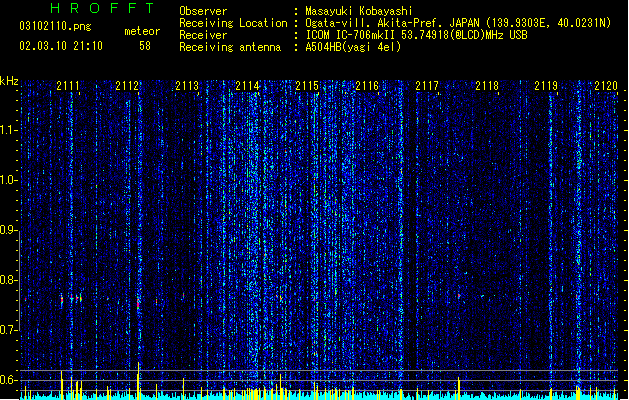This screenshot has width=629, height=400.
Task: Click the Receiving antenna label
Action: (x=230, y=47)
